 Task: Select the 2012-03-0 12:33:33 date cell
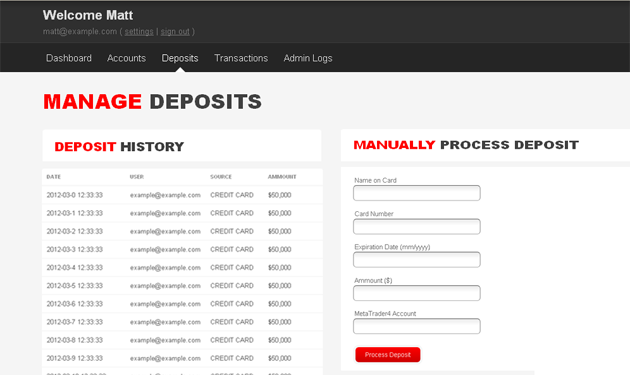pos(75,195)
